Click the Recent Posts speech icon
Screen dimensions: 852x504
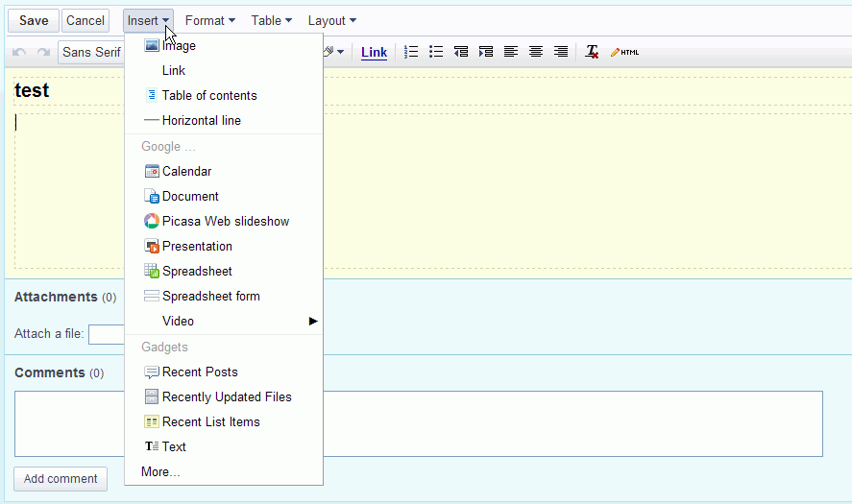[152, 372]
